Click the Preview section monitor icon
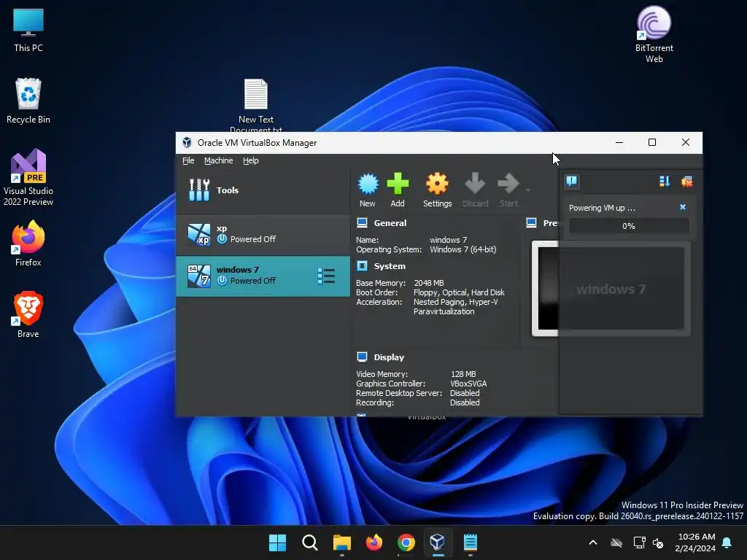Viewport: 747px width, 560px height. click(x=531, y=222)
